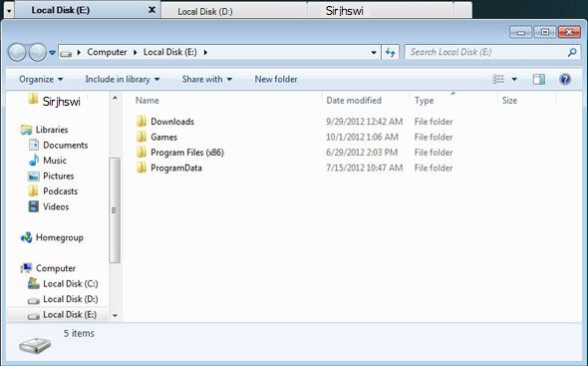Close the Local Disk (E:) tab
The image size is (588, 366).
tap(151, 10)
